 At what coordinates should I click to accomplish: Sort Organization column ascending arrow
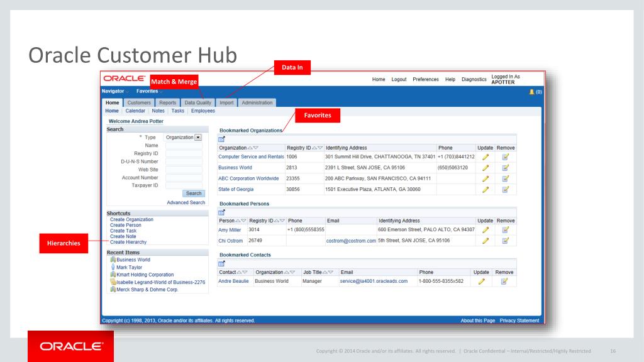[x=250, y=148]
